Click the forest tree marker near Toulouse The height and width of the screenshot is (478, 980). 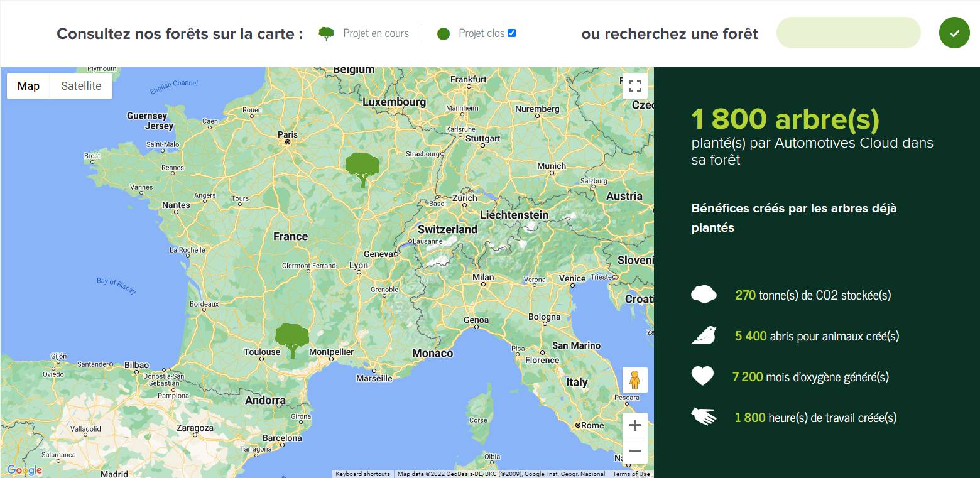(292, 340)
